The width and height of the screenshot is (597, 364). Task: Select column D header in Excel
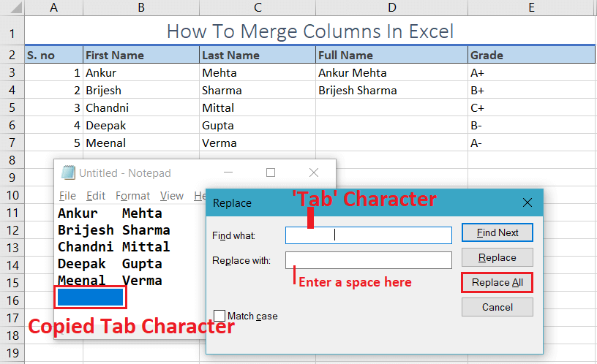coord(392,8)
